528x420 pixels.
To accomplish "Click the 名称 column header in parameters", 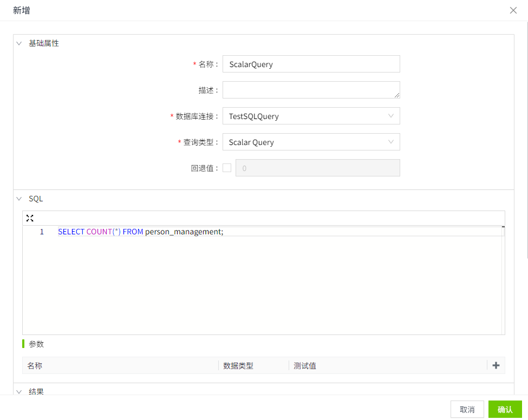I will (x=35, y=365).
